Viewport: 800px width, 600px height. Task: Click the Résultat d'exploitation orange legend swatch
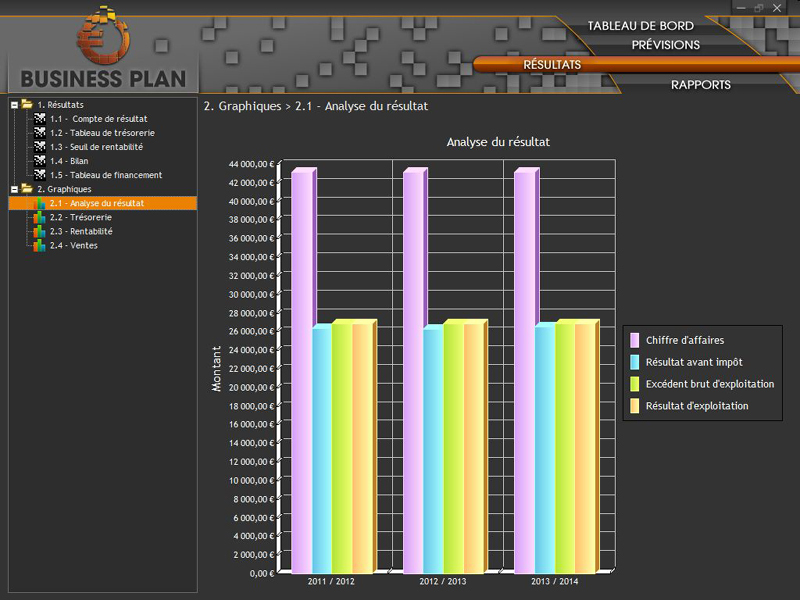click(x=634, y=406)
